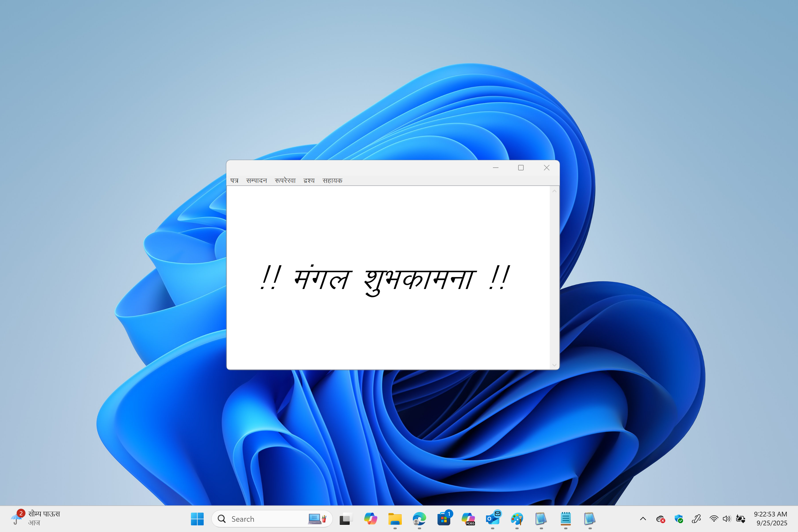Open Task View from the taskbar
The height and width of the screenshot is (532, 798).
pos(345,519)
